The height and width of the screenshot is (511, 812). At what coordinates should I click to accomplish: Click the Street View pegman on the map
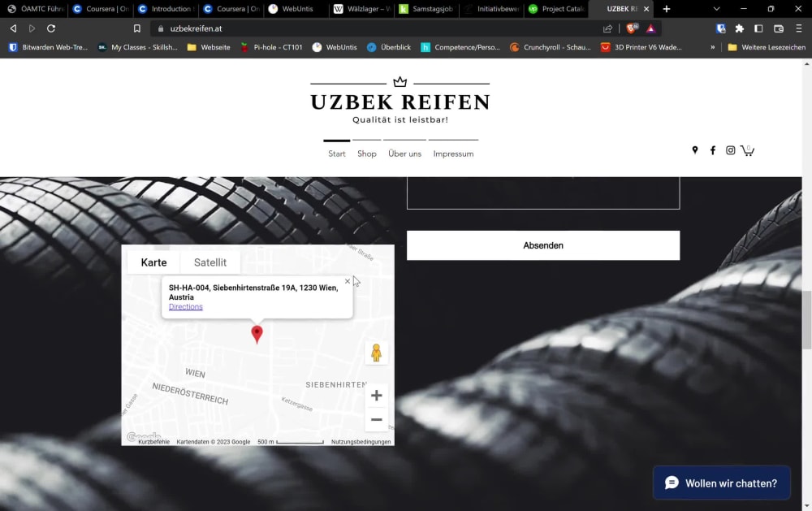[x=377, y=353]
